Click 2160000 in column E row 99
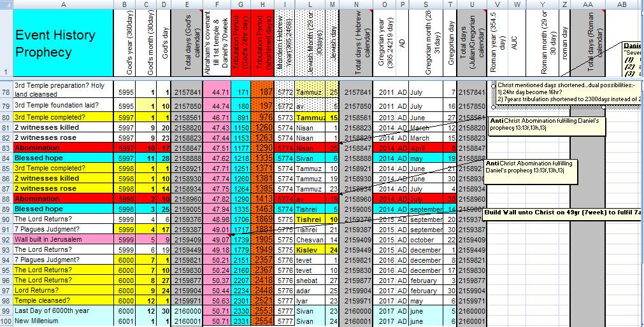Viewport: 644px width, 327px height. tap(187, 310)
